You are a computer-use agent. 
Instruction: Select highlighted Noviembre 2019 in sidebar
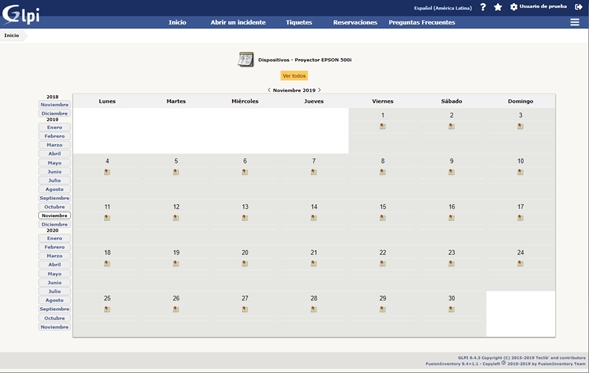pyautogui.click(x=54, y=216)
